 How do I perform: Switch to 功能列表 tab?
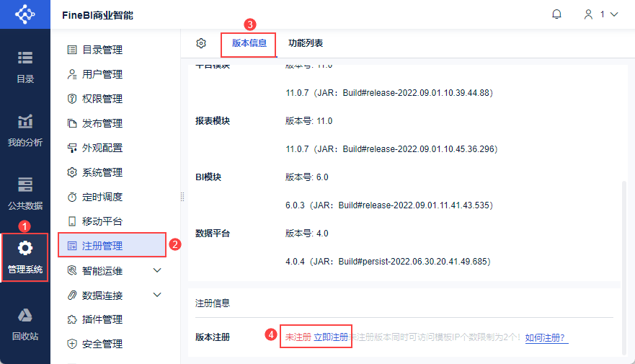306,43
